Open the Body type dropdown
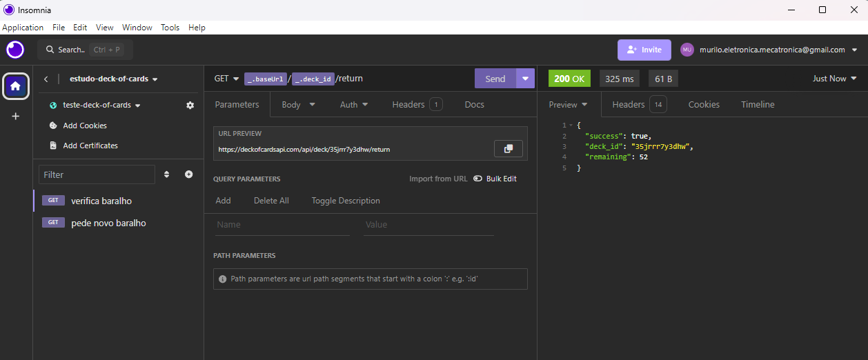The image size is (868, 360). pos(298,105)
